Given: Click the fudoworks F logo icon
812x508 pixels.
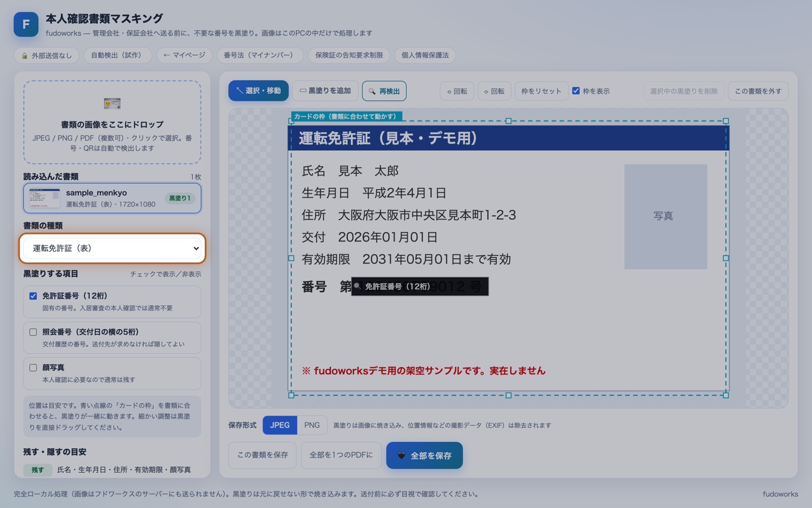Looking at the screenshot, I should [26, 24].
